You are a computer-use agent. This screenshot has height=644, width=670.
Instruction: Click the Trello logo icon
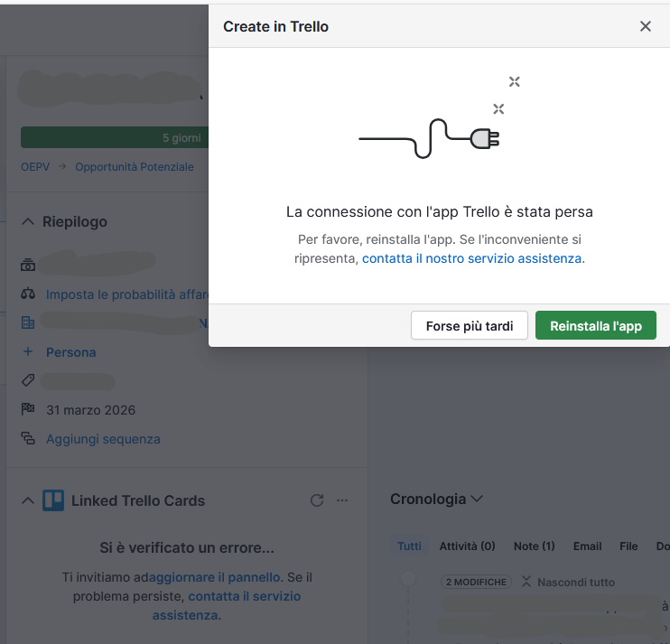(53, 500)
